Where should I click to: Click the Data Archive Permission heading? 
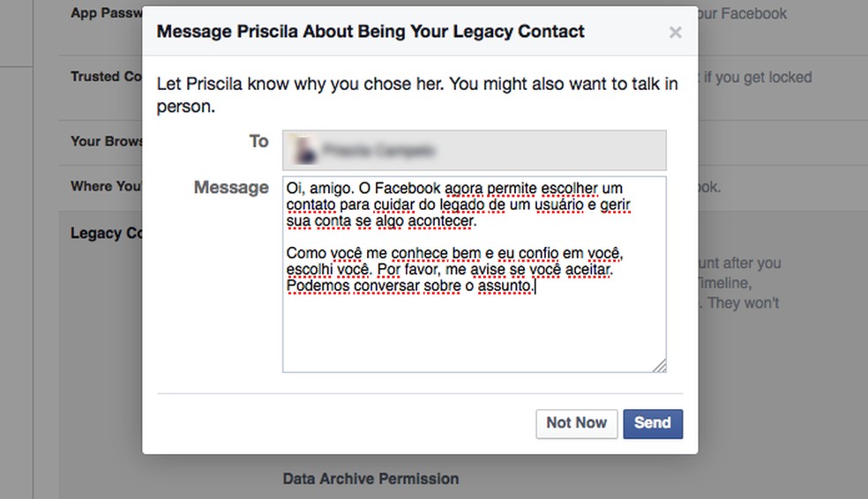point(370,479)
